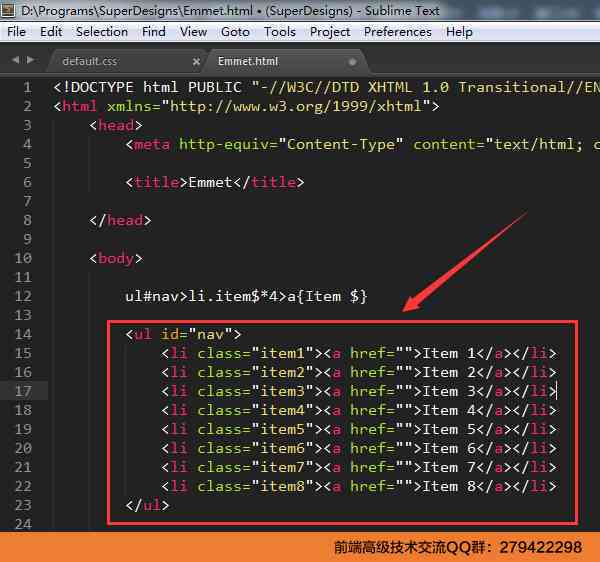The image size is (600, 562).
Task: Click unsaved dot on Emmet.html tab
Action: click(x=352, y=62)
